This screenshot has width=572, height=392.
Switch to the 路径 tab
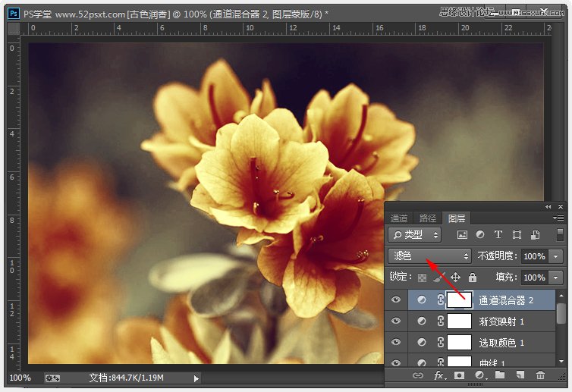428,218
